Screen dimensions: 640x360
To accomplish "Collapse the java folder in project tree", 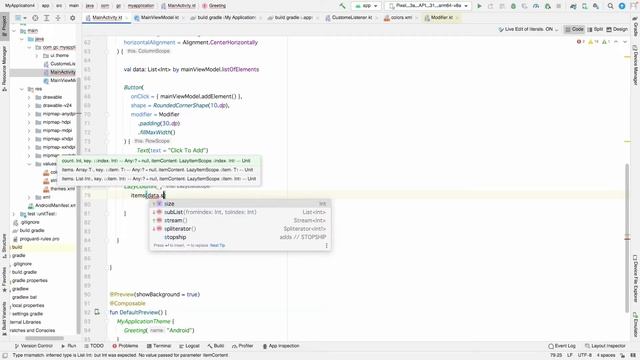I will pyautogui.click(x=22, y=39).
